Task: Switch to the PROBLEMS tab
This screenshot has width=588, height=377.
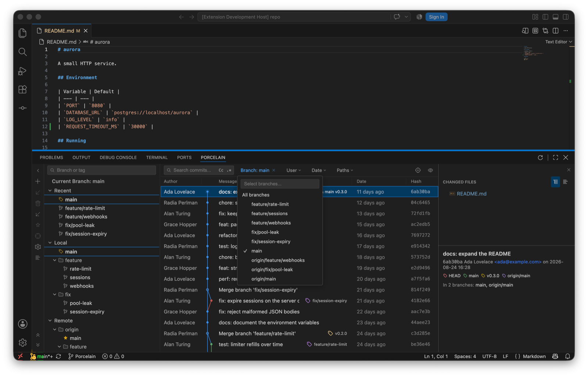Action: pyautogui.click(x=51, y=157)
